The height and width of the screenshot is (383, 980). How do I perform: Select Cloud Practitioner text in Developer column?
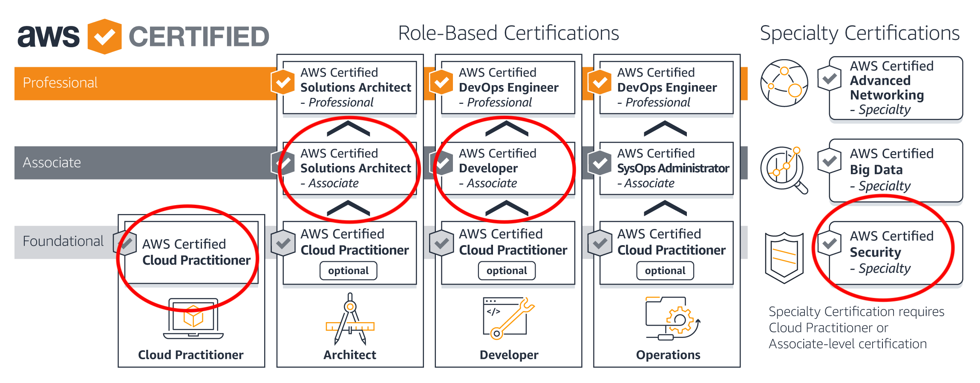click(513, 242)
